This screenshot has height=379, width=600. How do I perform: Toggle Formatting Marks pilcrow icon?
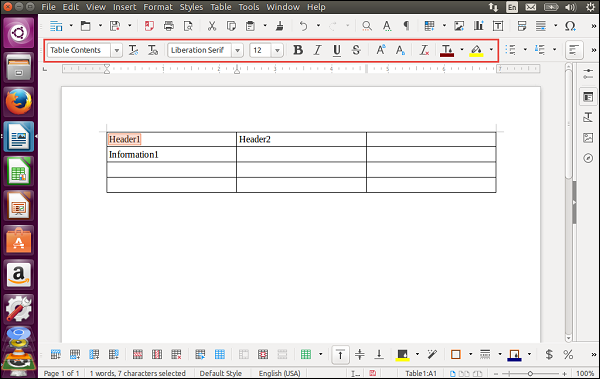tap(406, 26)
